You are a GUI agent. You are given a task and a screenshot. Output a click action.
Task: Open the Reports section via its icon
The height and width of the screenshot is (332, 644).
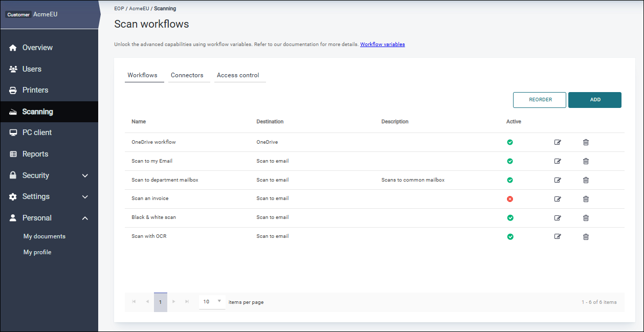click(14, 153)
